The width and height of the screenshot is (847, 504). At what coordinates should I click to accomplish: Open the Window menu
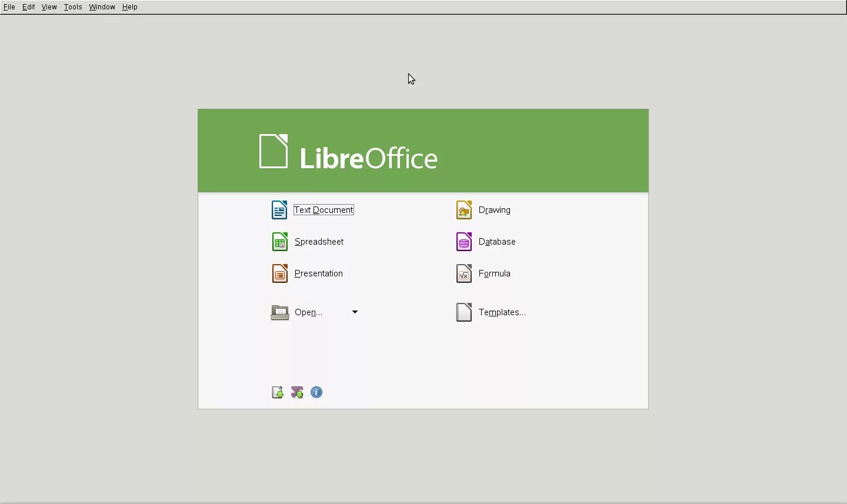pos(102,7)
